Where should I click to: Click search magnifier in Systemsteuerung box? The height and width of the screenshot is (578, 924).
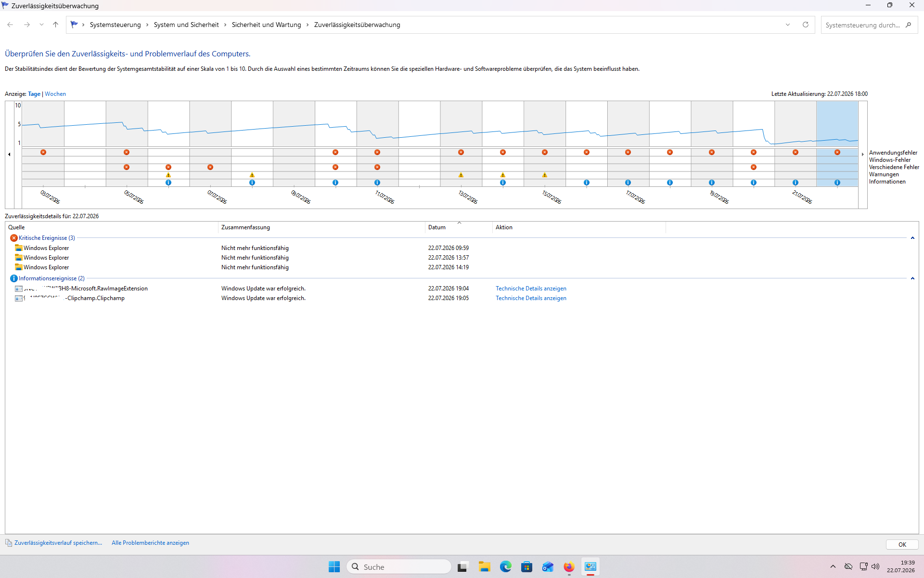click(909, 25)
